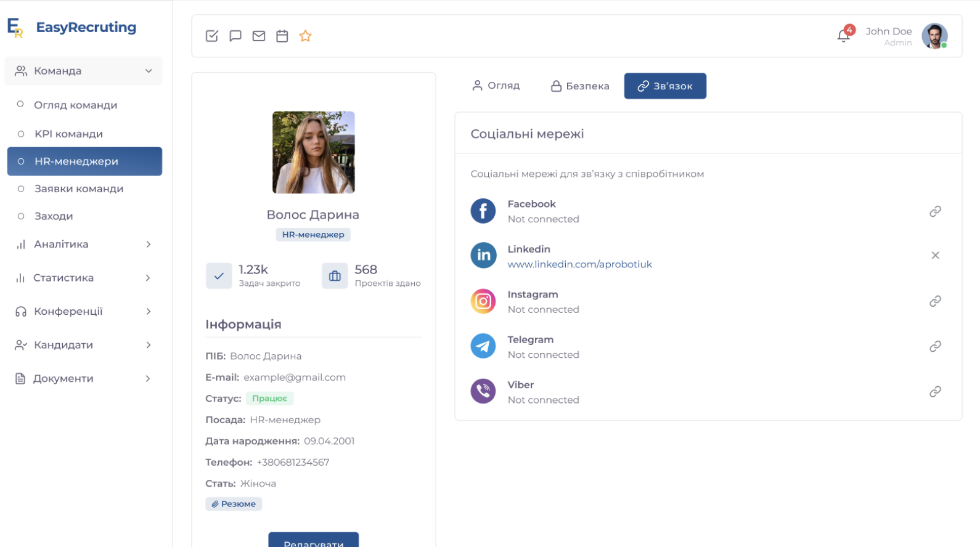Click the 568 projects value
The width and height of the screenshot is (980, 547).
(x=366, y=269)
